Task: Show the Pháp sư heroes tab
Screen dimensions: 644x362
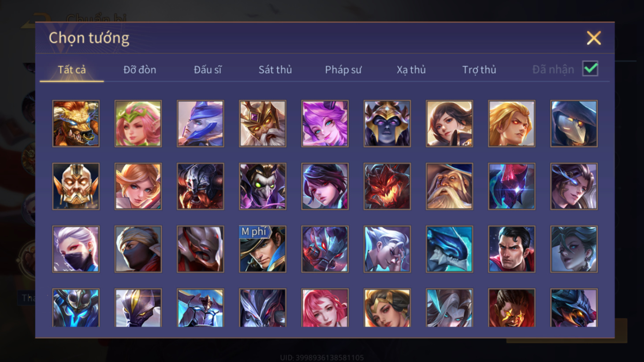Action: tap(343, 70)
